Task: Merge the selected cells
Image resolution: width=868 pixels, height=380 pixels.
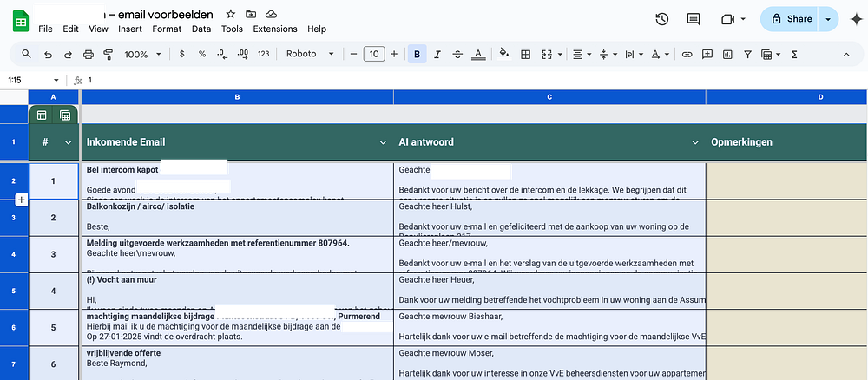Action: coord(547,54)
